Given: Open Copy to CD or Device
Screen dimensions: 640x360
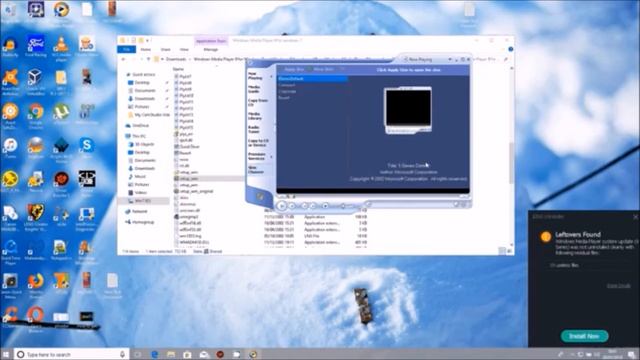Looking at the screenshot, I should tap(258, 143).
